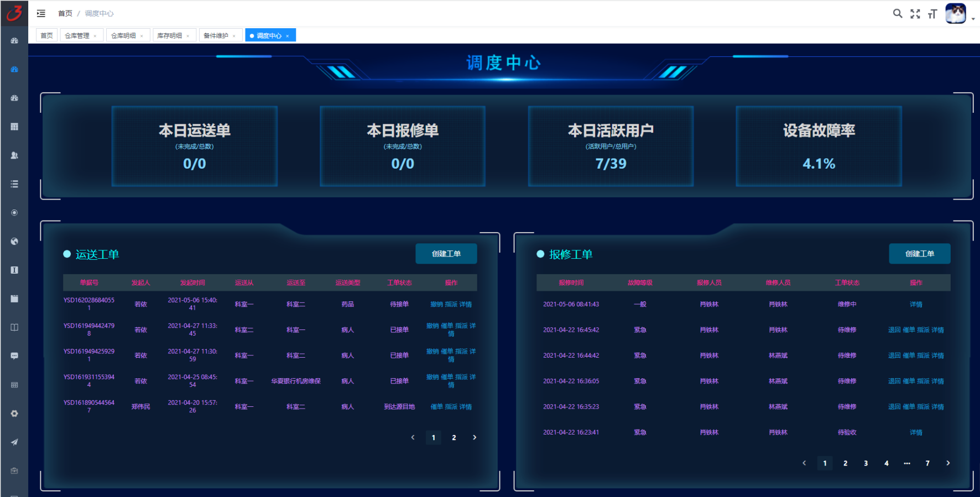Toggle fullscreen mode icon
The height and width of the screenshot is (497, 980).
(915, 14)
